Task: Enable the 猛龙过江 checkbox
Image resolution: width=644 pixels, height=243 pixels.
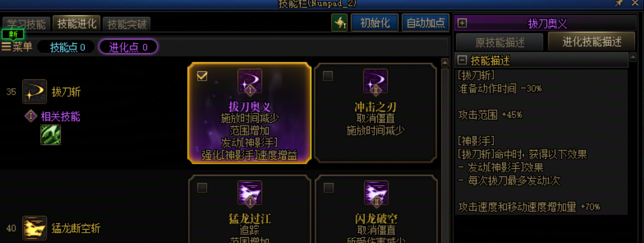Action: point(202,187)
